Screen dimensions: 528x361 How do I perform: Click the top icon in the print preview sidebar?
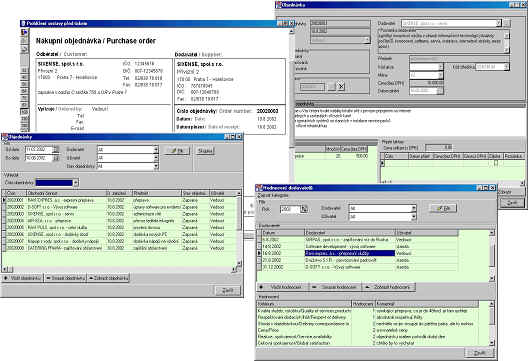pyautogui.click(x=24, y=33)
